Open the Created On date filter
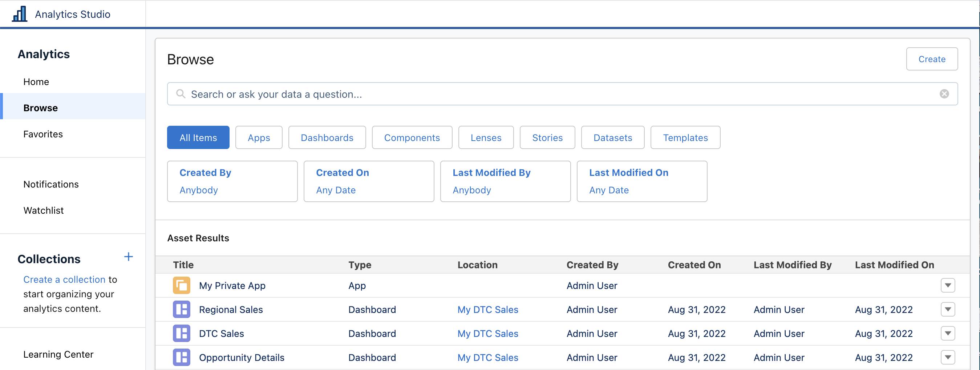 pyautogui.click(x=369, y=181)
